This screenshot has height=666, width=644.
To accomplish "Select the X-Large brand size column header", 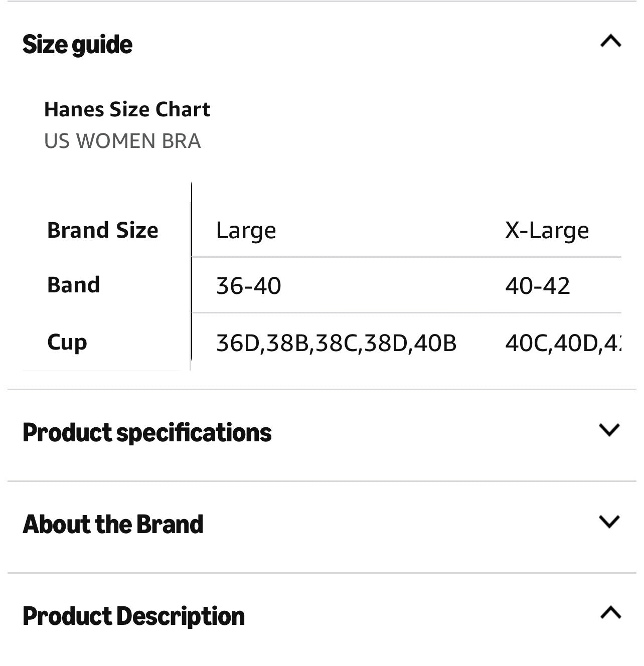I will 547,231.
